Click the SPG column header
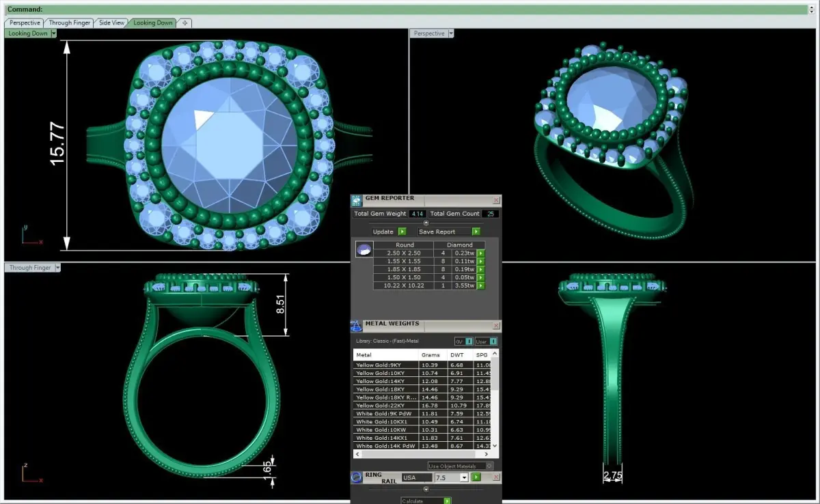Image resolution: width=820 pixels, height=504 pixels. (x=482, y=355)
